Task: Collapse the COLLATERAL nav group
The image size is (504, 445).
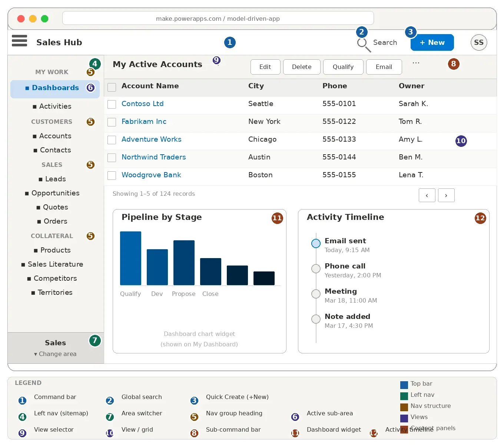Action: (x=52, y=236)
